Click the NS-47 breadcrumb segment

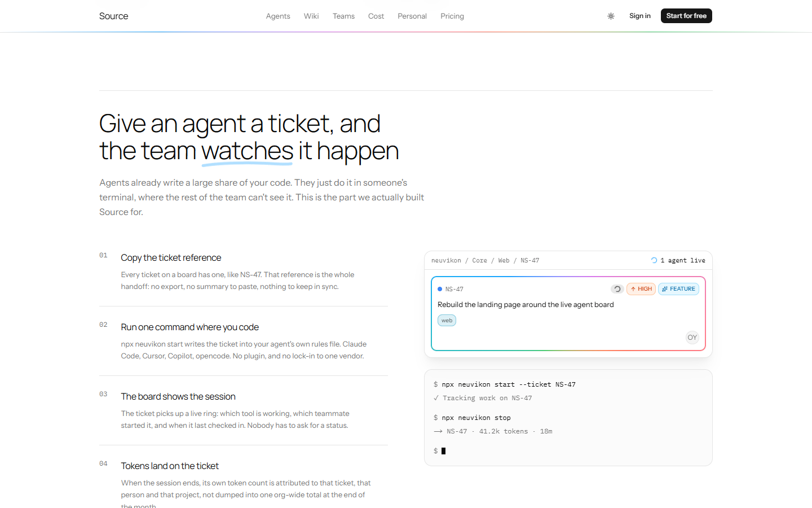[x=529, y=260]
